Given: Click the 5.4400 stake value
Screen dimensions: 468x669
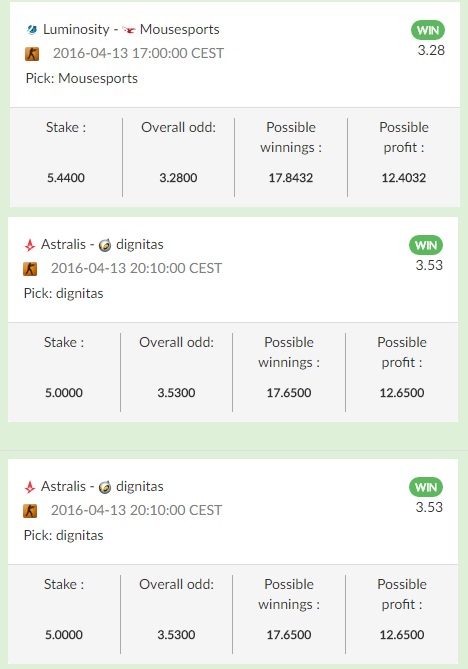Looking at the screenshot, I should coord(66,178).
